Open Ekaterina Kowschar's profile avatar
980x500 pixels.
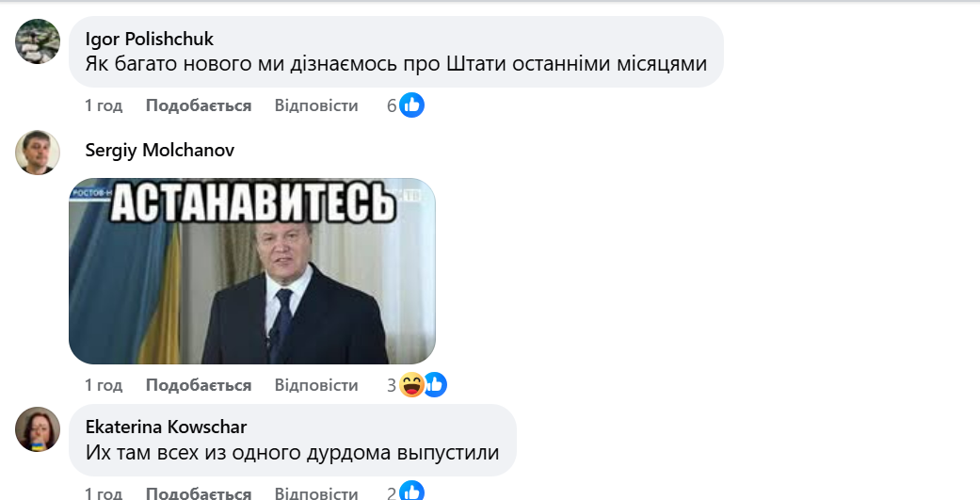pos(38,429)
